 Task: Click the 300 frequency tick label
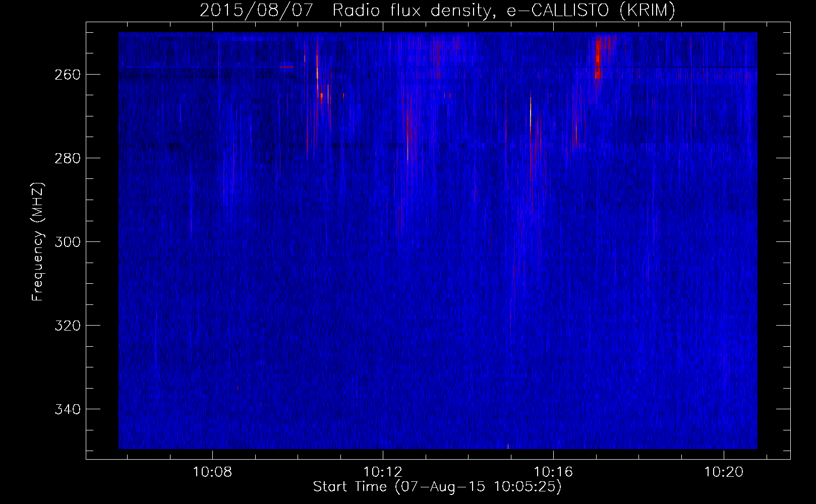(68, 242)
